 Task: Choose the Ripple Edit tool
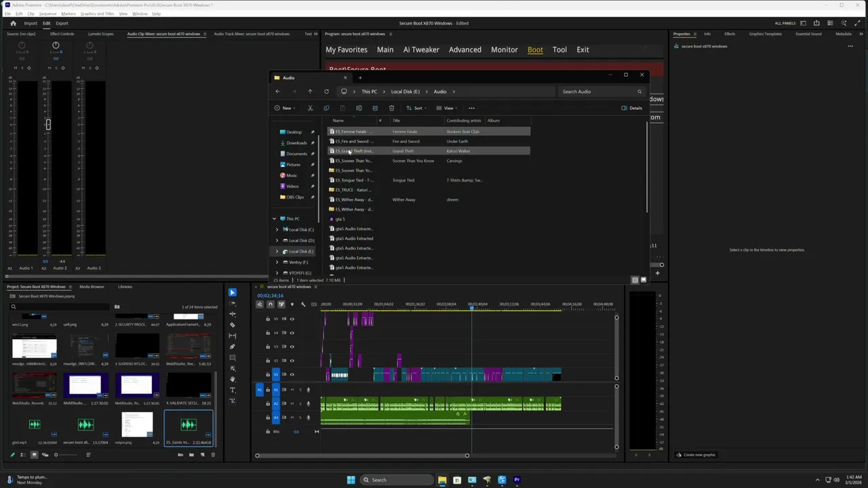[x=232, y=314]
